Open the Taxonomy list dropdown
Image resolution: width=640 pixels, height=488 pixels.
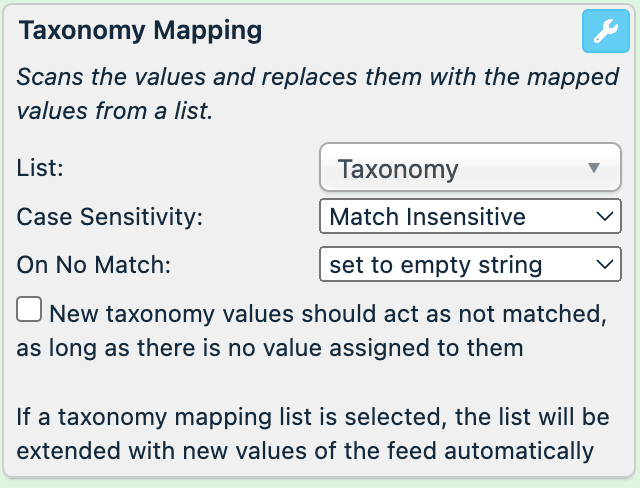[470, 168]
